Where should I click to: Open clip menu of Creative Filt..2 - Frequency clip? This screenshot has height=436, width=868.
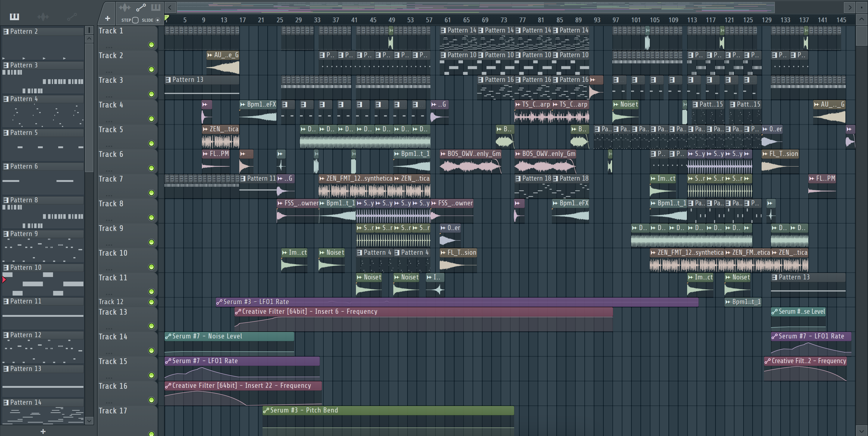[x=768, y=361]
